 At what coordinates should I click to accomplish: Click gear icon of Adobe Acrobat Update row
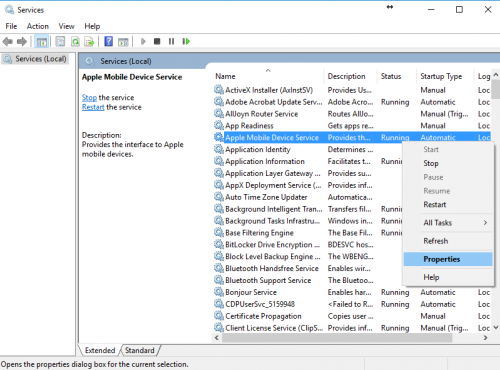point(219,102)
